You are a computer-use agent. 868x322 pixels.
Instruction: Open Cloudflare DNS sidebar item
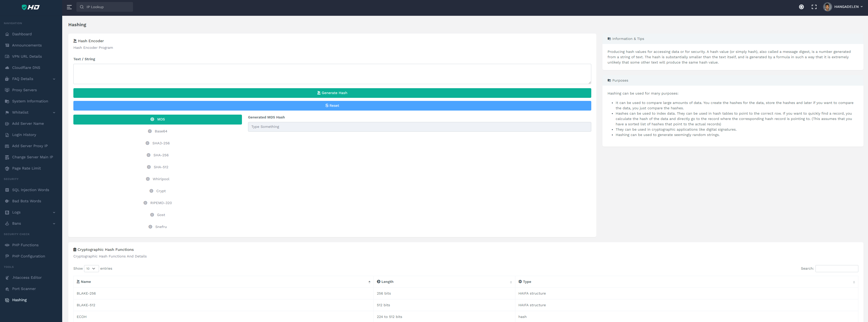pyautogui.click(x=26, y=67)
